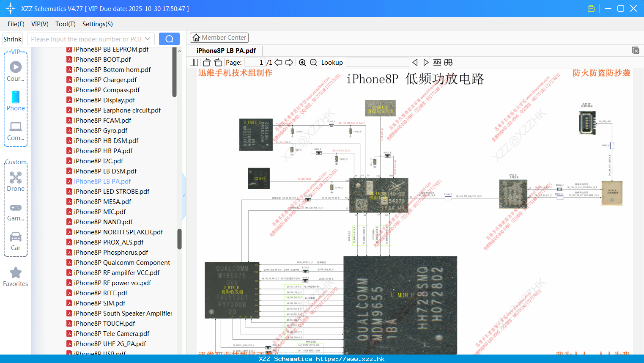Open the VIP menu

click(40, 24)
